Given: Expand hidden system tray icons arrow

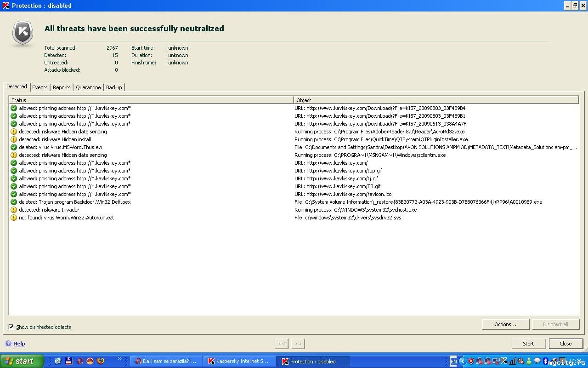Looking at the screenshot, I should point(463,361).
